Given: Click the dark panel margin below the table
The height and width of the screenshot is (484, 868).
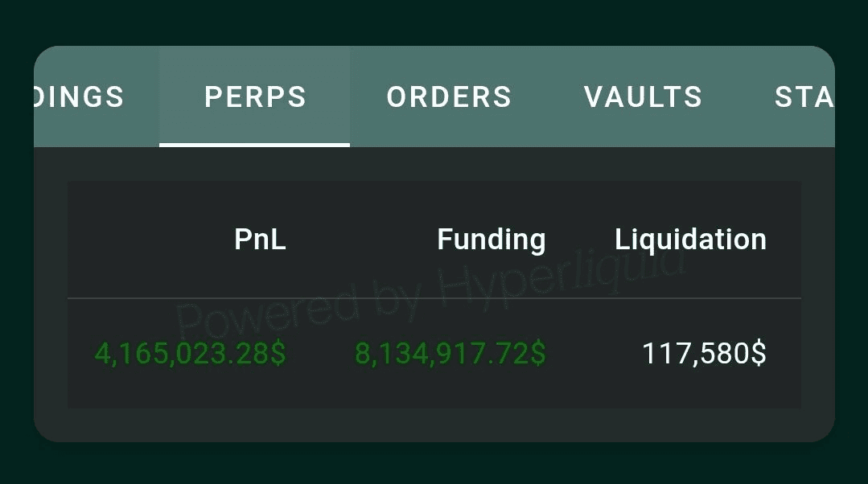Looking at the screenshot, I should point(434,425).
